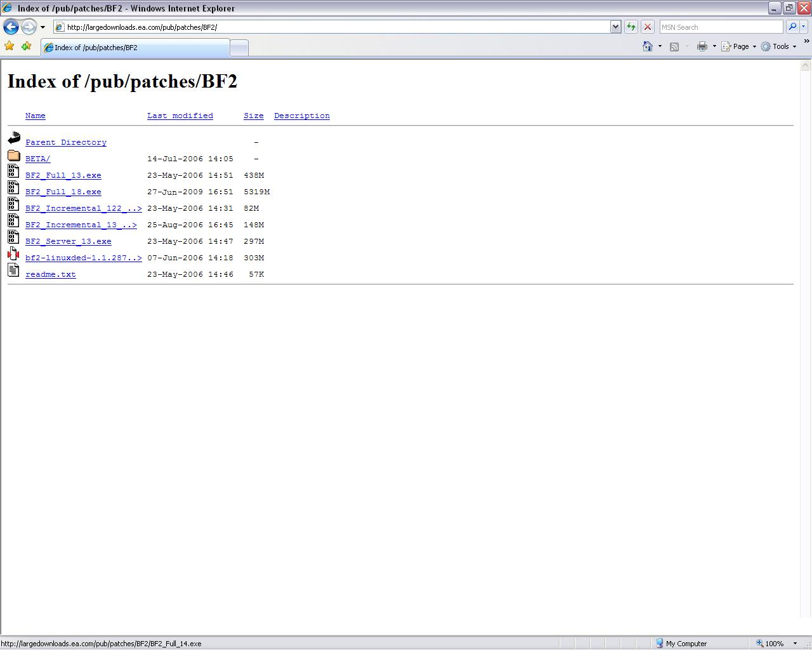812x650 pixels.
Task: Click the Parent Directory back-arrow icon
Action: click(x=14, y=138)
